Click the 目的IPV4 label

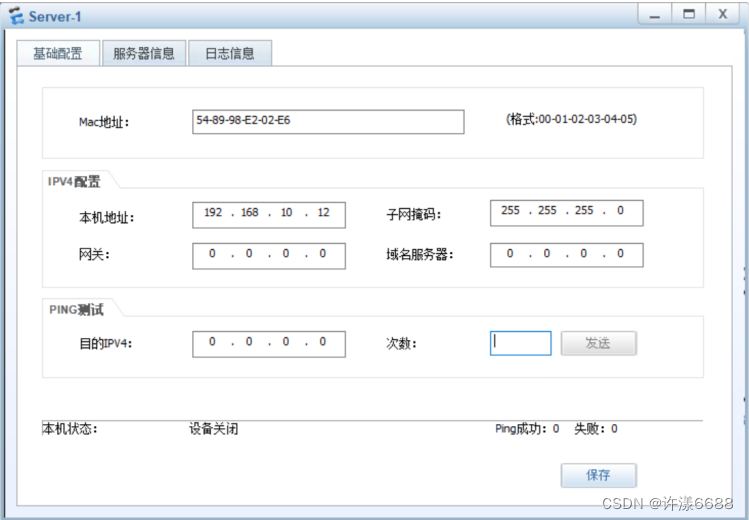coord(106,343)
